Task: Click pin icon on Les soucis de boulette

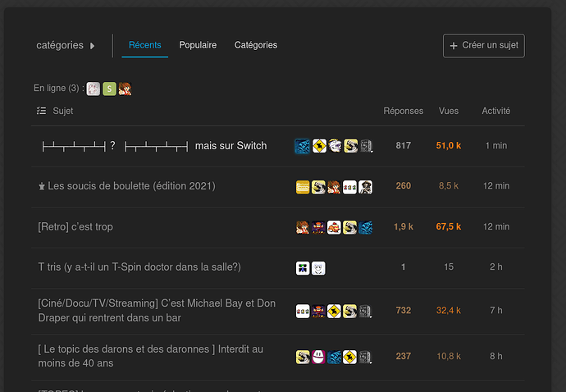Action: click(42, 187)
